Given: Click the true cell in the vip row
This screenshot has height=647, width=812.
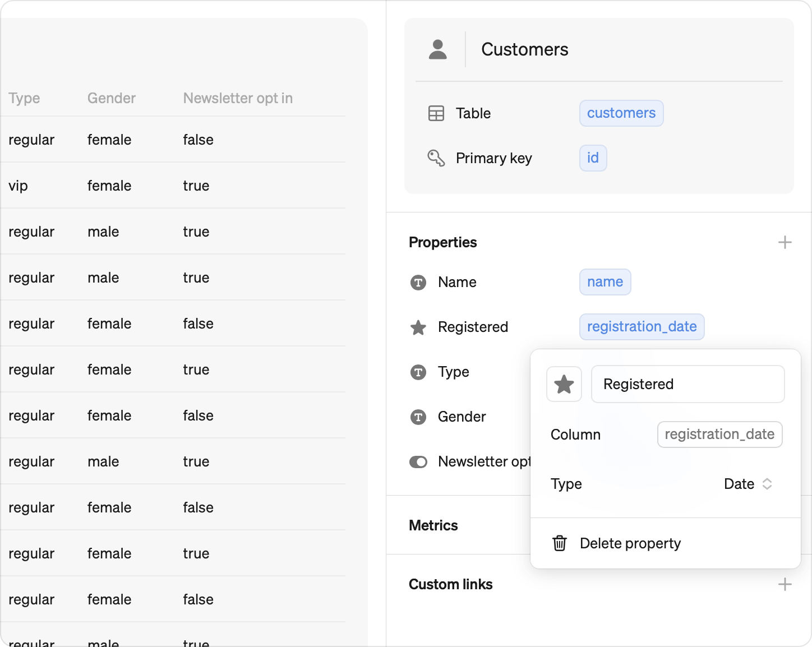Looking at the screenshot, I should [x=196, y=186].
